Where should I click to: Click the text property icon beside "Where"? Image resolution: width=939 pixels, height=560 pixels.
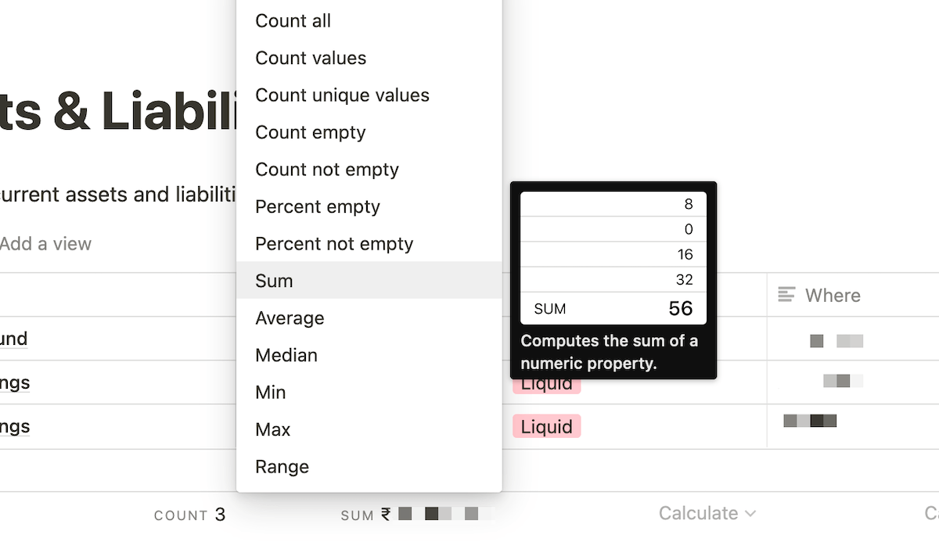pos(788,295)
